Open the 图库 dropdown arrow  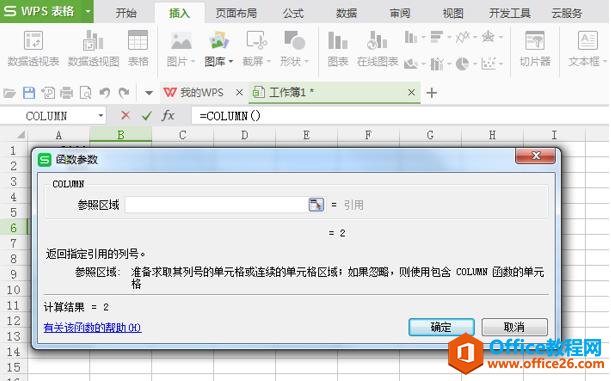click(x=230, y=62)
